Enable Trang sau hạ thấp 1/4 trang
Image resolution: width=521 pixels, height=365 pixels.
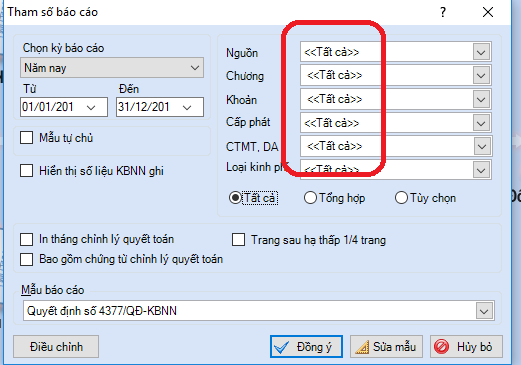238,240
